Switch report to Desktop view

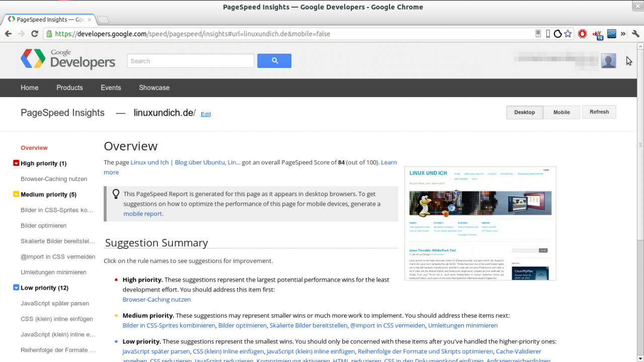pos(524,112)
